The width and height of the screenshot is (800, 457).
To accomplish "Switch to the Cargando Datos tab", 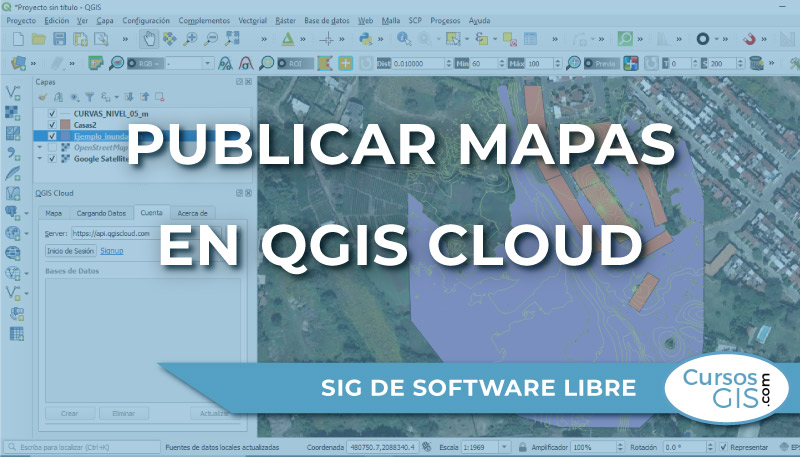I will [x=101, y=213].
